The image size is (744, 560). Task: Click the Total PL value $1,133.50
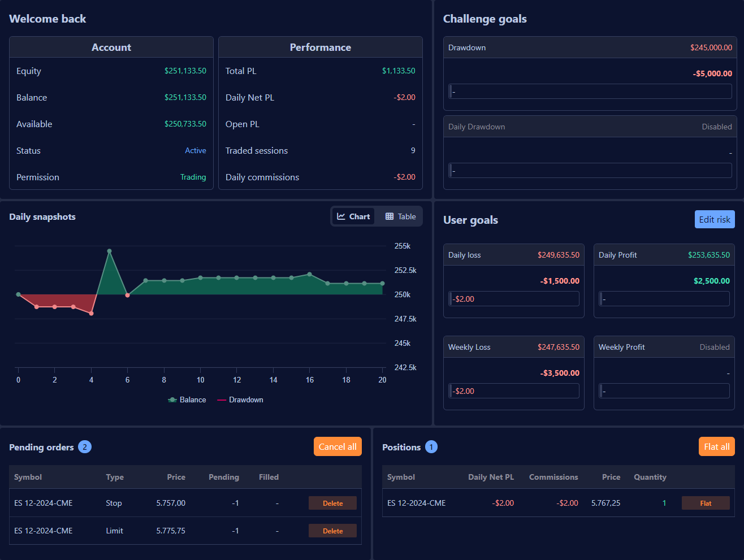[x=399, y=71]
